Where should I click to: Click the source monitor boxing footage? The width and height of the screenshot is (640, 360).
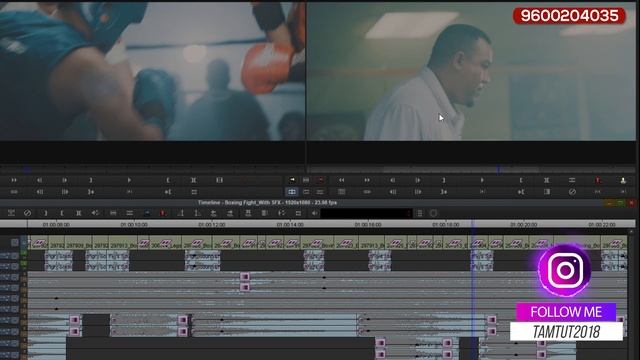tap(152, 71)
